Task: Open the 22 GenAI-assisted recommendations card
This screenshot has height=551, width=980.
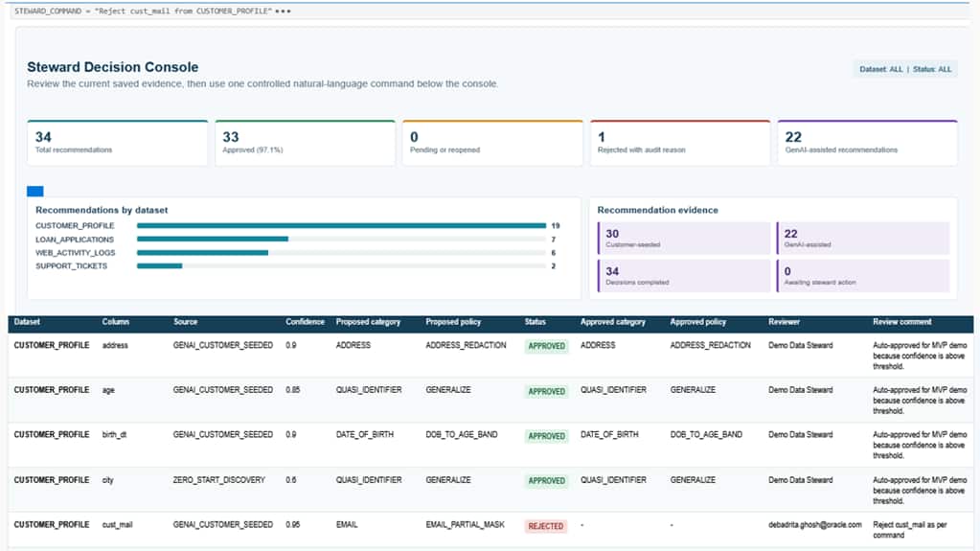Action: click(868, 143)
